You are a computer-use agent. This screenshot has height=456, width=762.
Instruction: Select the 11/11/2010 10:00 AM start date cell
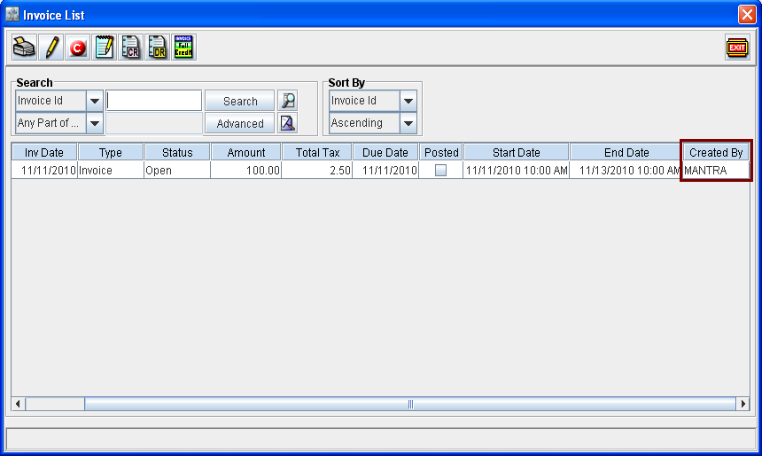[516, 170]
